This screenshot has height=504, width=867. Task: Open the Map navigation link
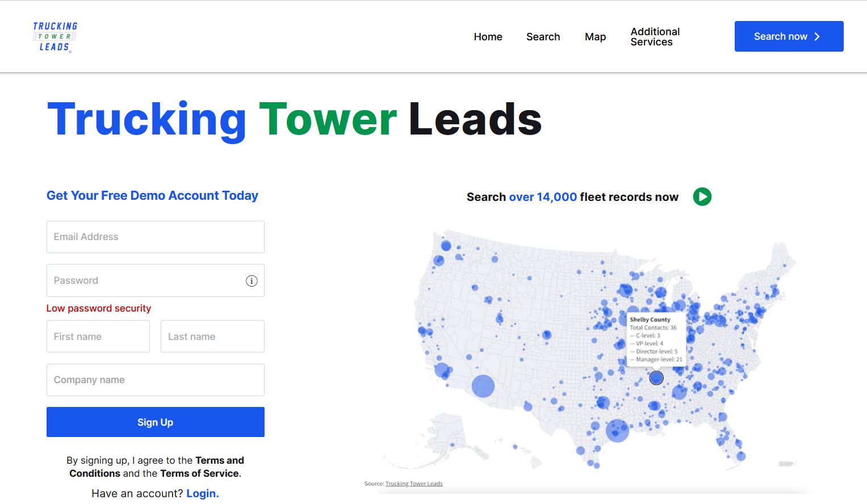tap(595, 37)
